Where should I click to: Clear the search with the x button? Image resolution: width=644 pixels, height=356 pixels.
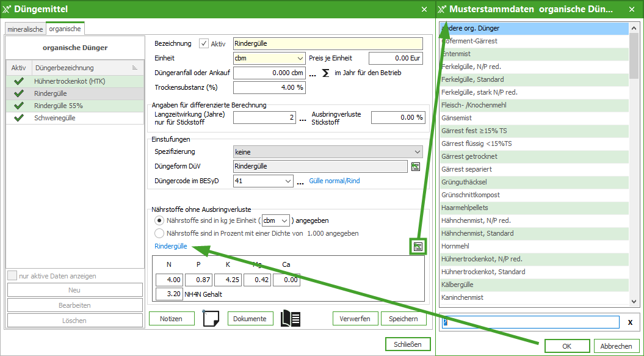[x=630, y=322]
